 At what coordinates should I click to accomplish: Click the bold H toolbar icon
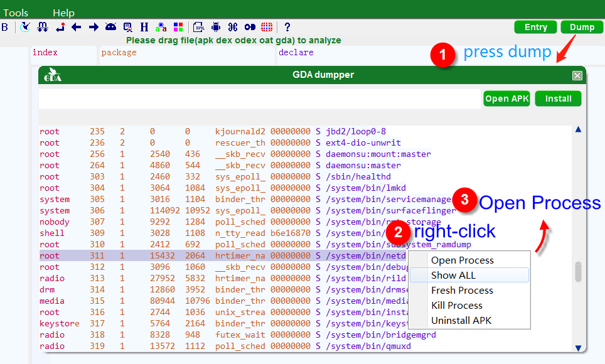pos(144,27)
